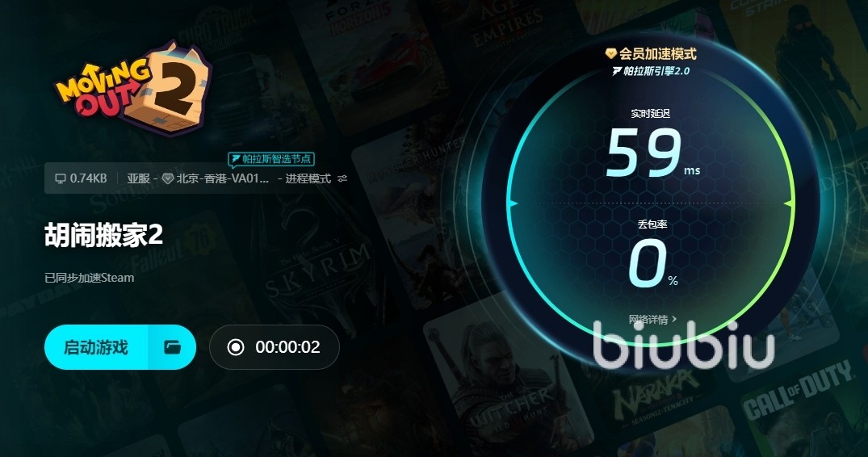Image resolution: width=868 pixels, height=457 pixels.
Task: Launch the game with 启动游戏 button
Action: point(96,347)
